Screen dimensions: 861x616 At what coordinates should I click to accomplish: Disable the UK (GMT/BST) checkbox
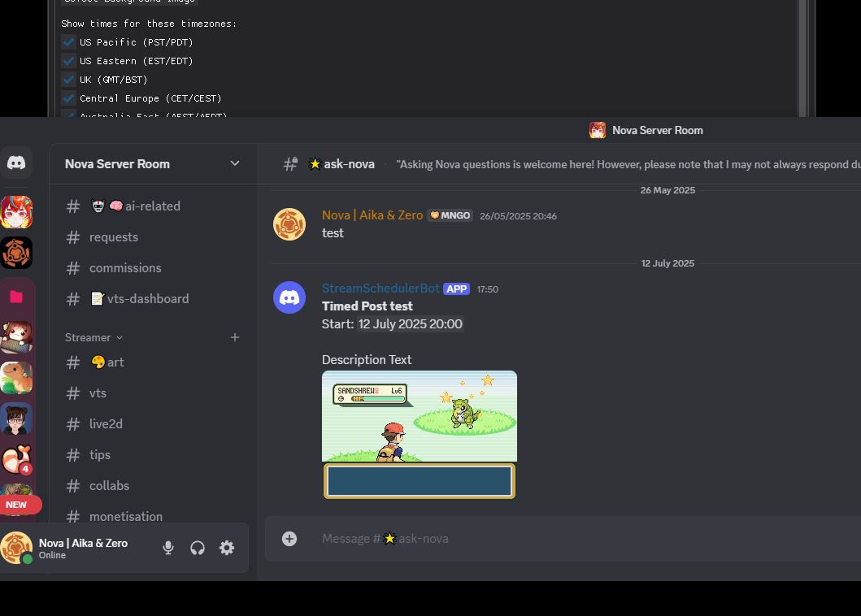68,79
